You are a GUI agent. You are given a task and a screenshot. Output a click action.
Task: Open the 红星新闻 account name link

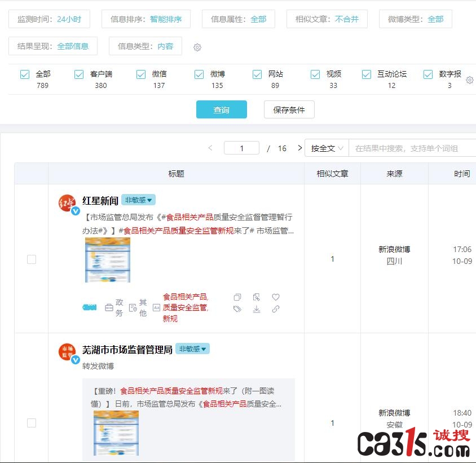tap(100, 201)
